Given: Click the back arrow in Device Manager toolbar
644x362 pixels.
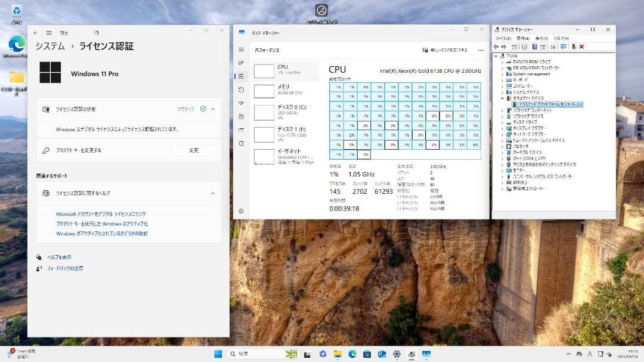Looking at the screenshot, I should coord(497,47).
